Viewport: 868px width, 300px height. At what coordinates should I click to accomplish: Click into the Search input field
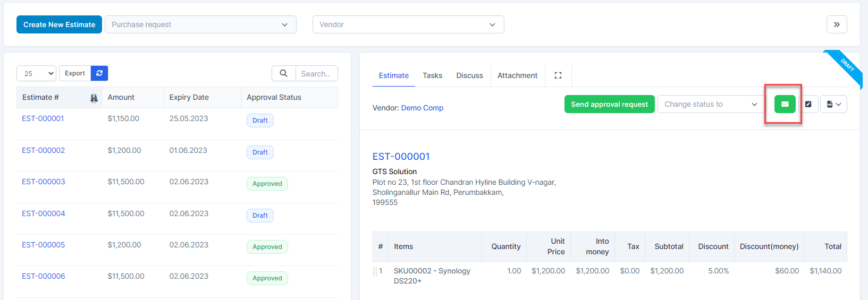[x=316, y=73]
